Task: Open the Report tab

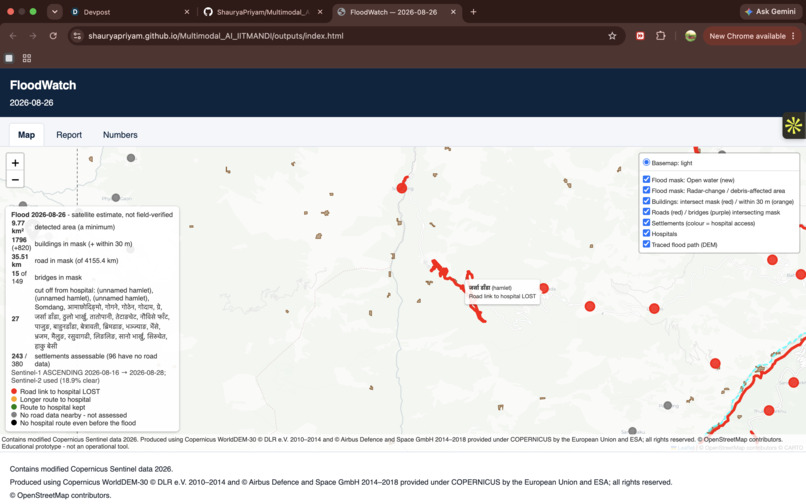Action: pos(69,135)
